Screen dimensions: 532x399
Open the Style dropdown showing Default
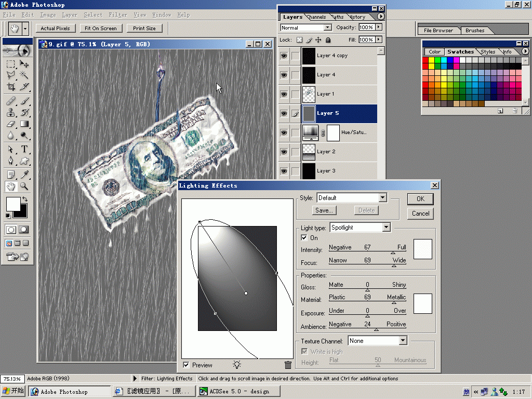383,198
